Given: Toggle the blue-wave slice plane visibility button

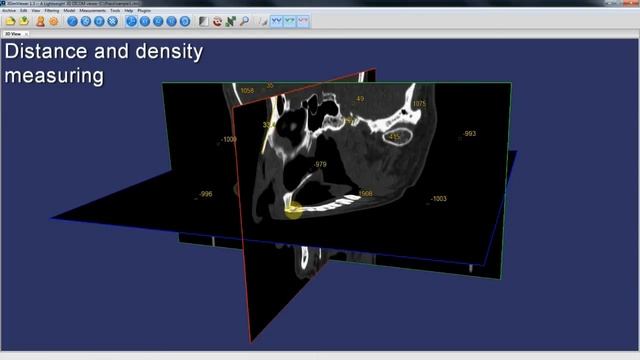Looking at the screenshot, I should [x=276, y=21].
